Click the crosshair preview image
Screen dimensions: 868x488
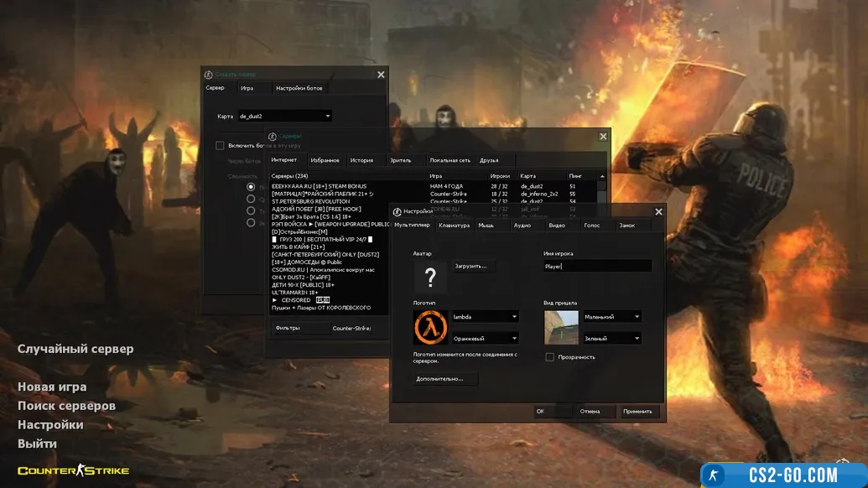point(561,327)
